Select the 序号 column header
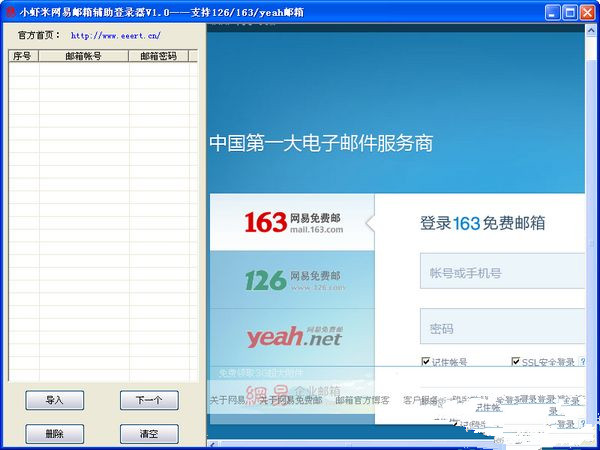Screen dimensions: 600x450 [23, 56]
